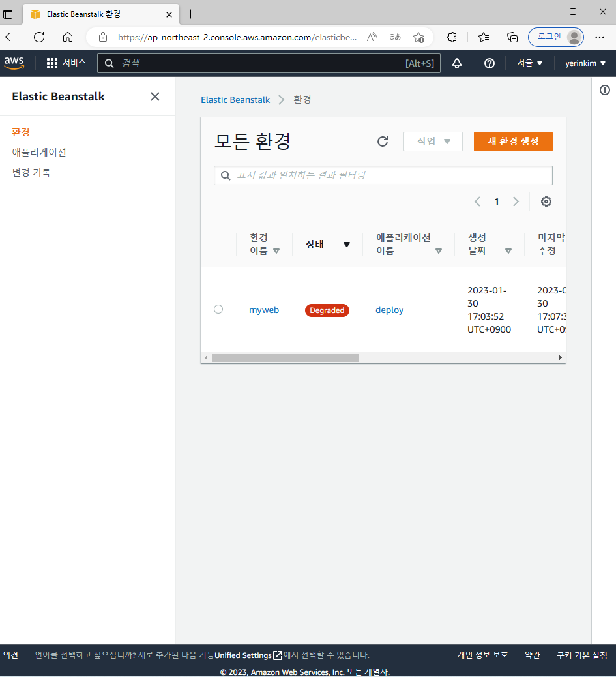The height and width of the screenshot is (677, 616).
Task: Click 새 환경 생성 button
Action: click(x=513, y=142)
